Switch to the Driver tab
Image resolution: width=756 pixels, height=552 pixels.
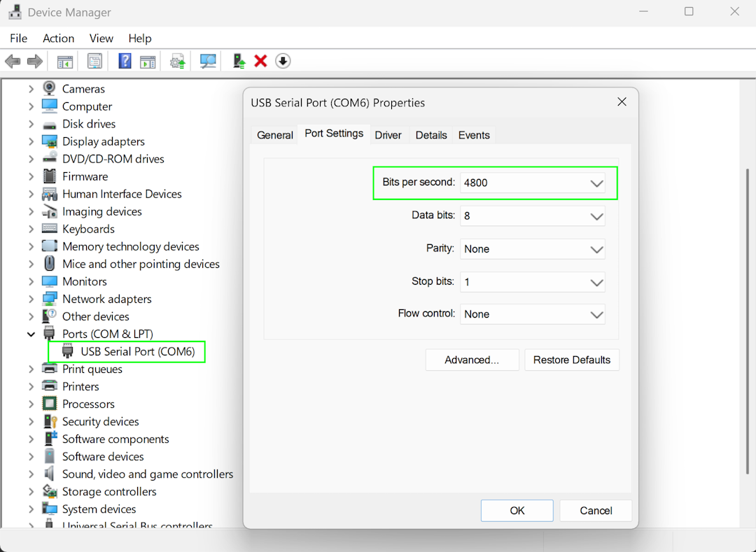[x=388, y=135]
